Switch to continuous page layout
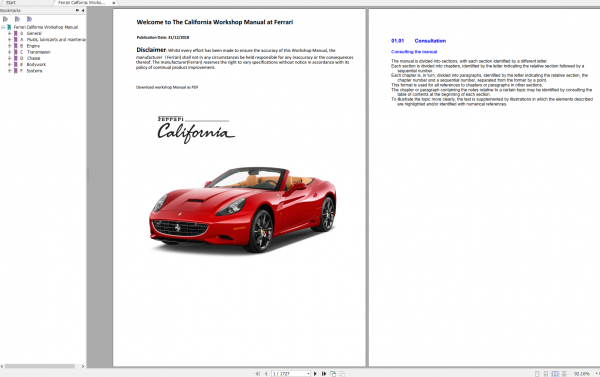The image size is (600, 377). tap(546, 374)
